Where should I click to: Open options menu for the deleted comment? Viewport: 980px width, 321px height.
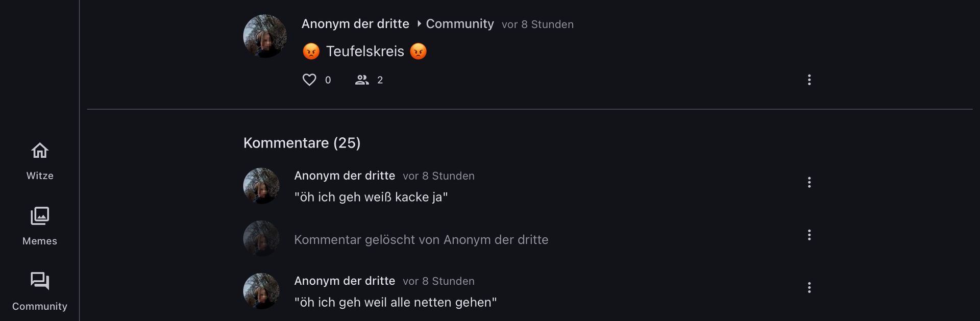[x=809, y=235]
